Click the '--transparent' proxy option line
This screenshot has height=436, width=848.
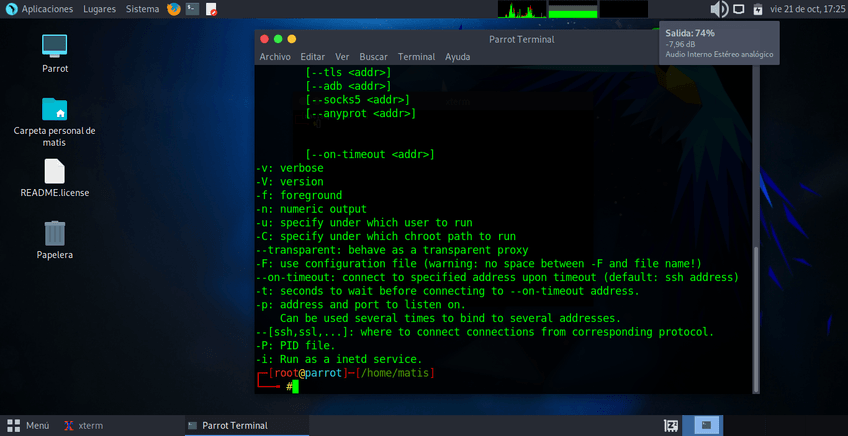[392, 250]
